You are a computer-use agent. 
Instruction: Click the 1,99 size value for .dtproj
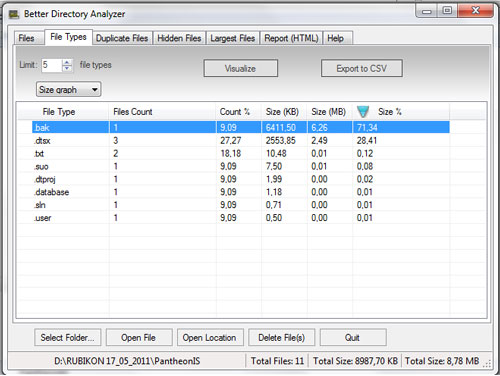click(274, 179)
